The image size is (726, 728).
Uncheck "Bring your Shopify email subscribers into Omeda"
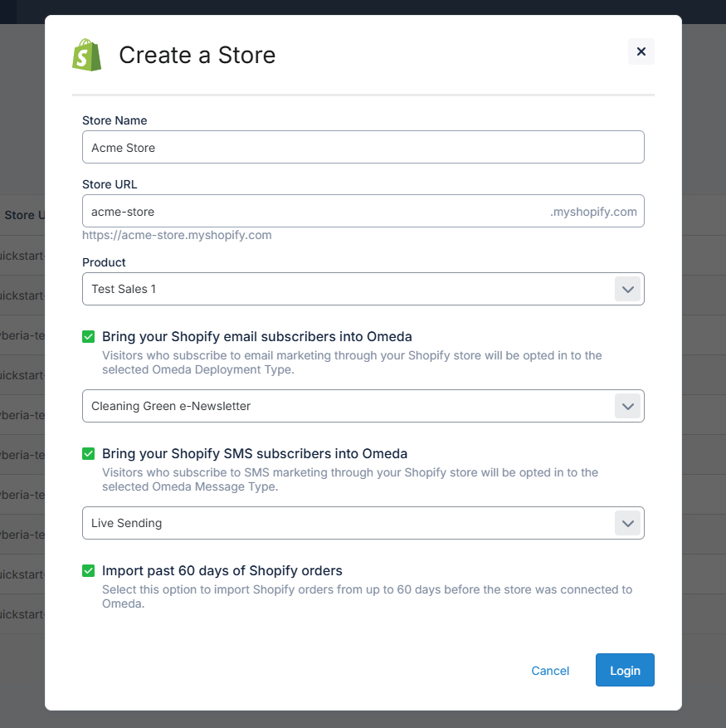click(87, 336)
